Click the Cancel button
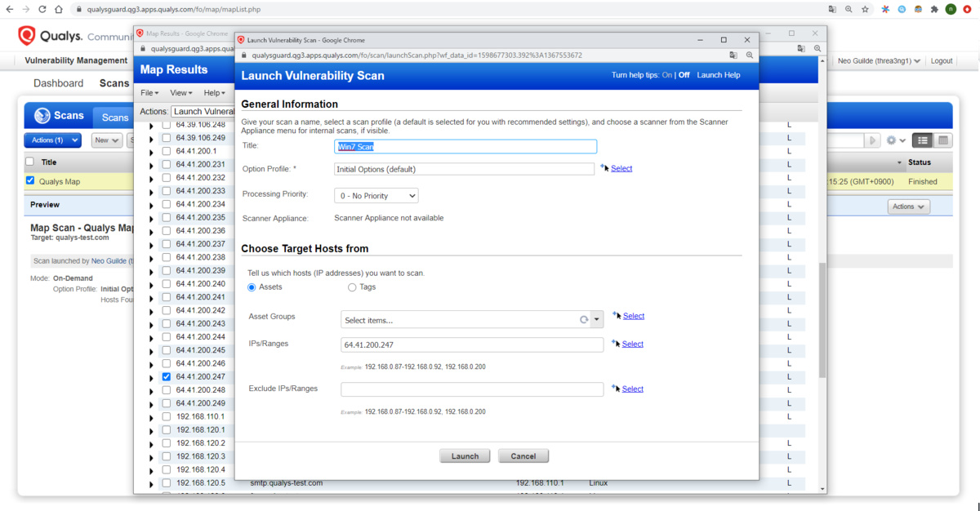The height and width of the screenshot is (511, 980). (x=523, y=456)
